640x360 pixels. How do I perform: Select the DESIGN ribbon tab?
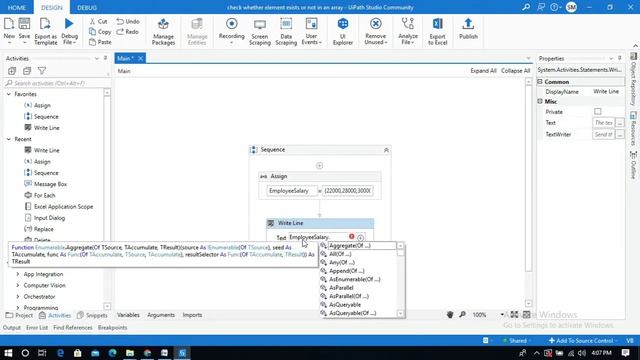click(x=52, y=7)
